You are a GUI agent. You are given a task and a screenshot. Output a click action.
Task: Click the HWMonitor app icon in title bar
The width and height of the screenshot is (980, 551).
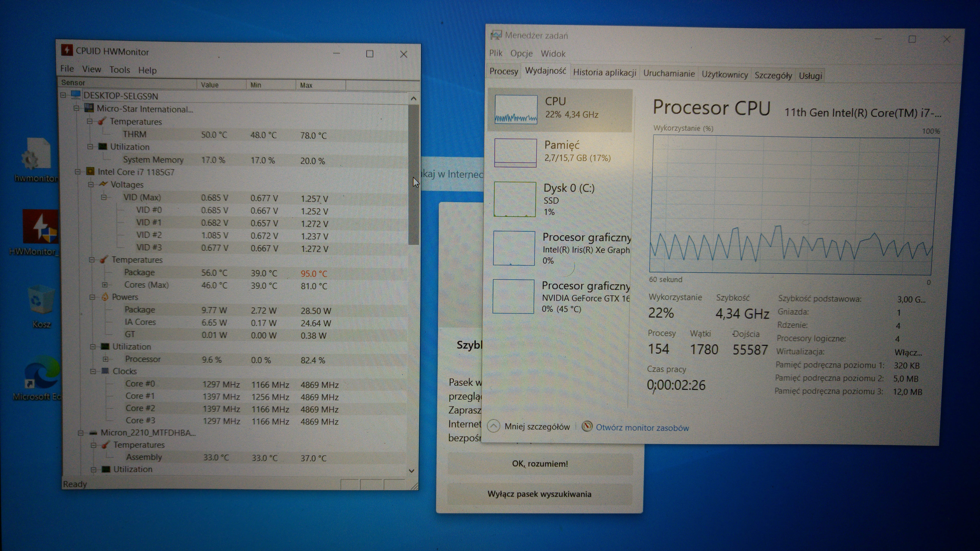pyautogui.click(x=67, y=50)
